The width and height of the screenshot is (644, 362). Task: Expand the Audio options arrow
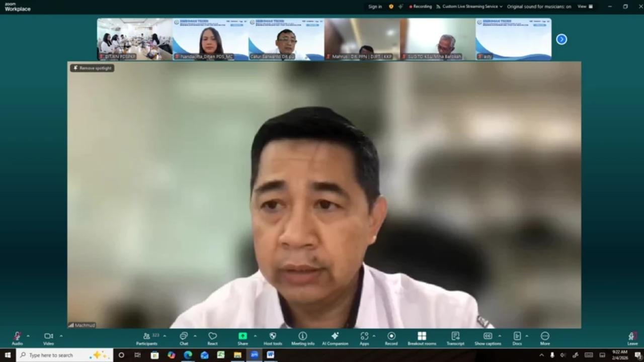point(28,336)
